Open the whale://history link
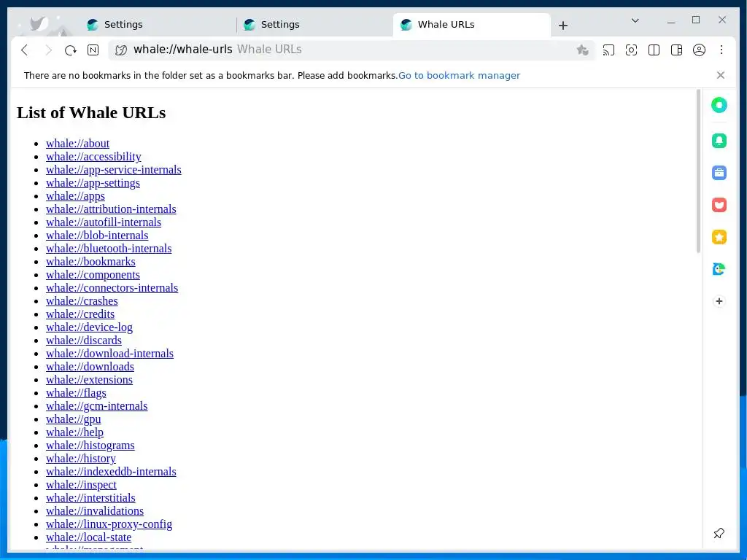Image resolution: width=747 pixels, height=560 pixels. (x=81, y=458)
